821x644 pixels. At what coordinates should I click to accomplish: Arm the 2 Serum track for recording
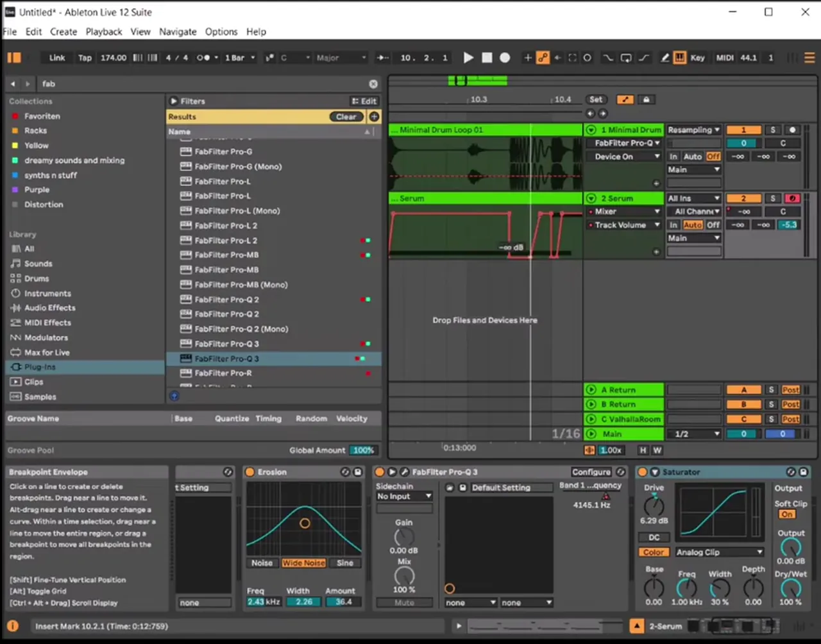pyautogui.click(x=793, y=198)
